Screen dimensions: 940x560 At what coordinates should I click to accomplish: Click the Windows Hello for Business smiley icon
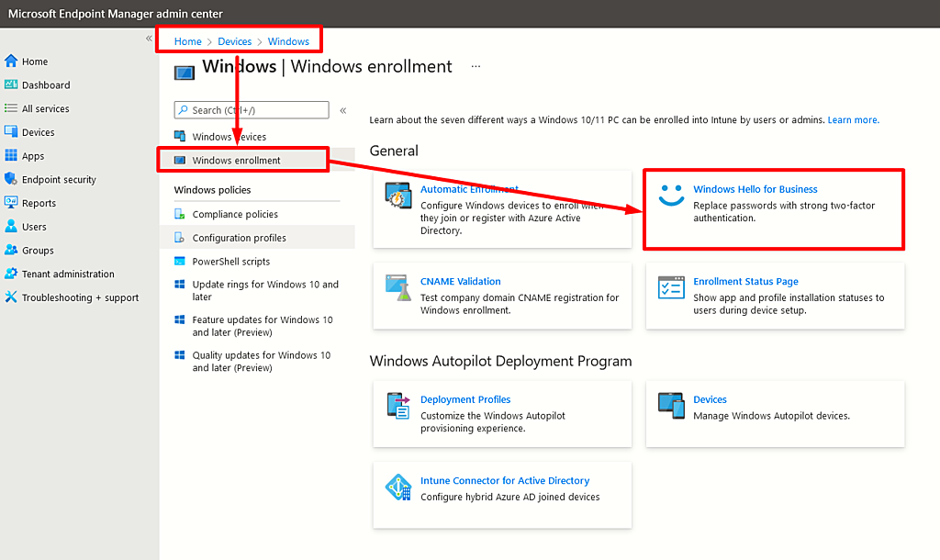click(673, 195)
